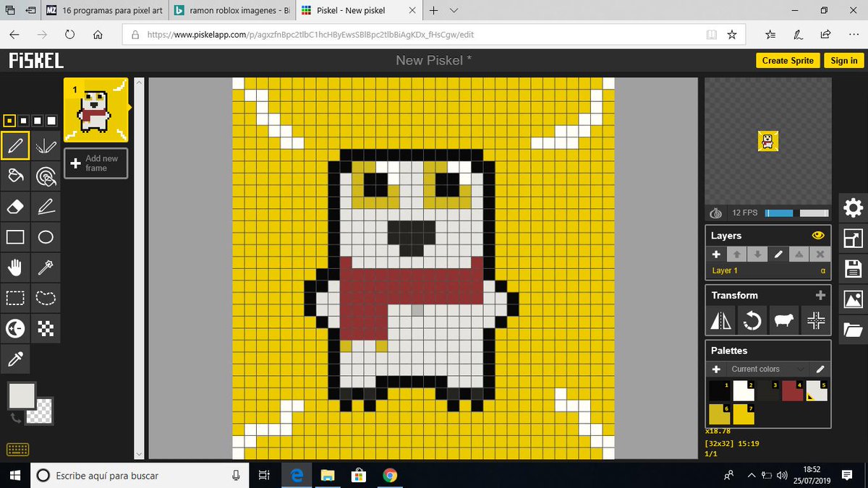The height and width of the screenshot is (488, 868).
Task: Select the Move hand tool
Action: [x=15, y=267]
